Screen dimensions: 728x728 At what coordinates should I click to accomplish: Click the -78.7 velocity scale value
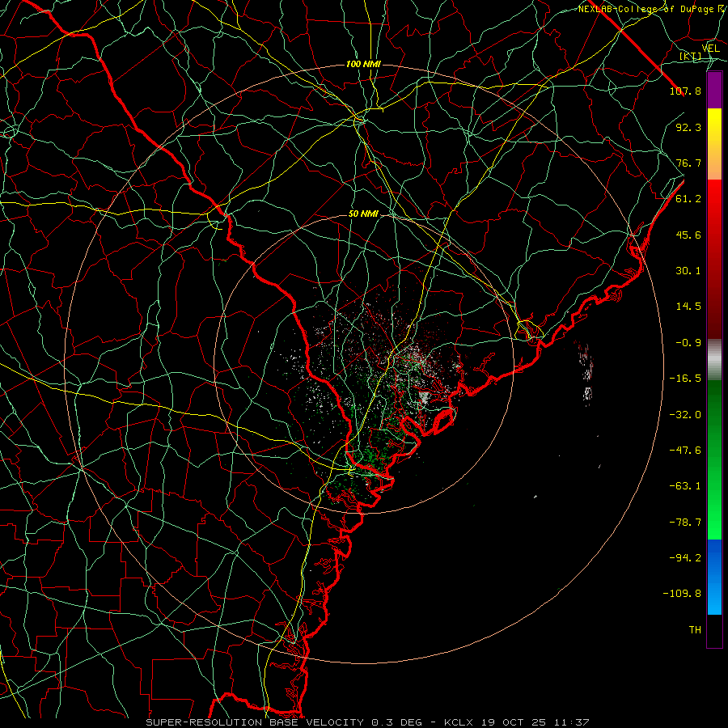pos(685,523)
